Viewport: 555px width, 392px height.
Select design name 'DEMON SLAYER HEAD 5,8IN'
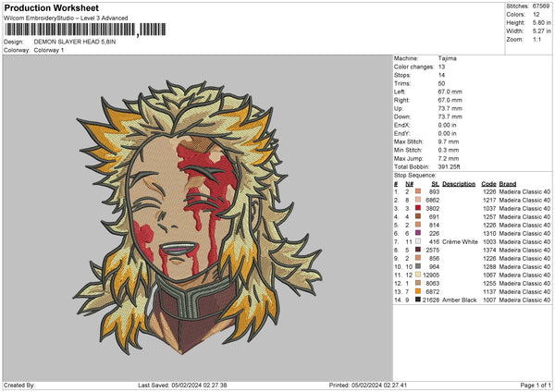(x=75, y=42)
